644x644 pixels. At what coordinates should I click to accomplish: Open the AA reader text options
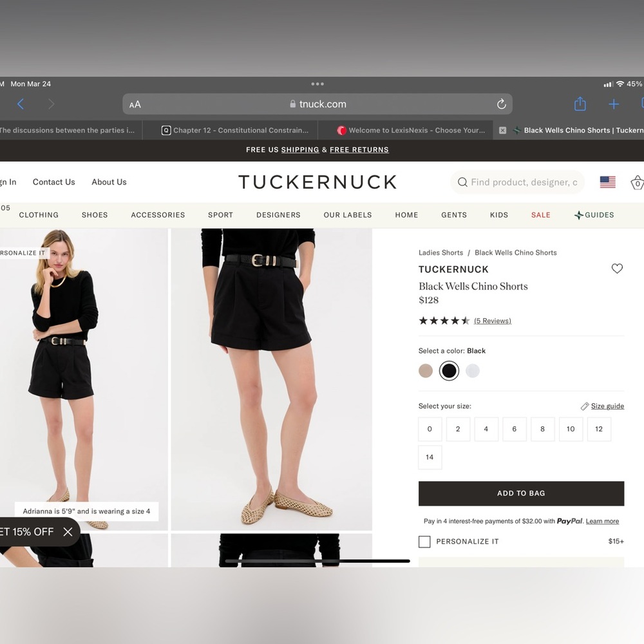[135, 104]
